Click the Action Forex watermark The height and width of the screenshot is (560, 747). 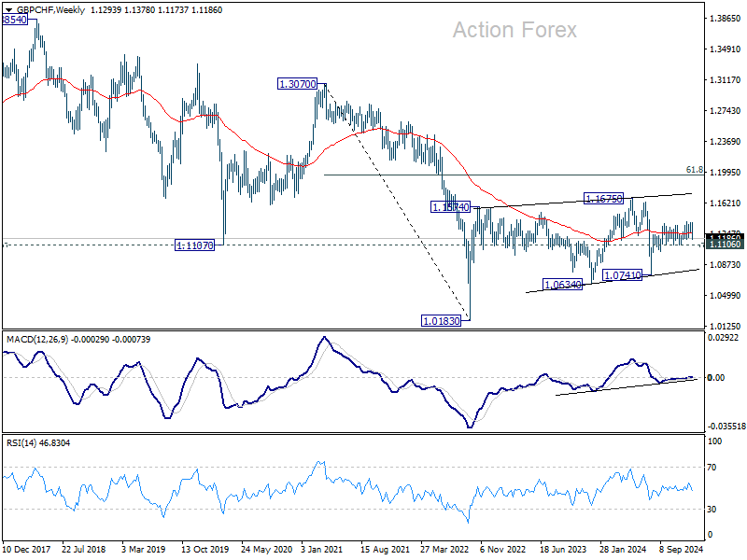(514, 30)
